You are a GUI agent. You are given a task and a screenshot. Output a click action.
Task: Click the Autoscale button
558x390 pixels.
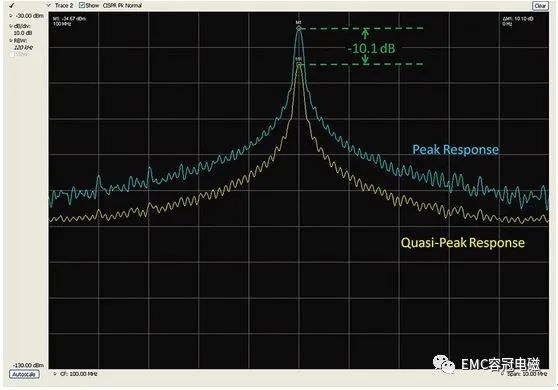coord(24,374)
